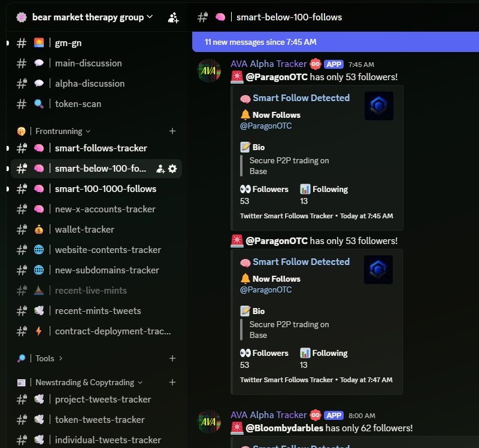Click the 7:45 AM message timestamp

(362, 65)
